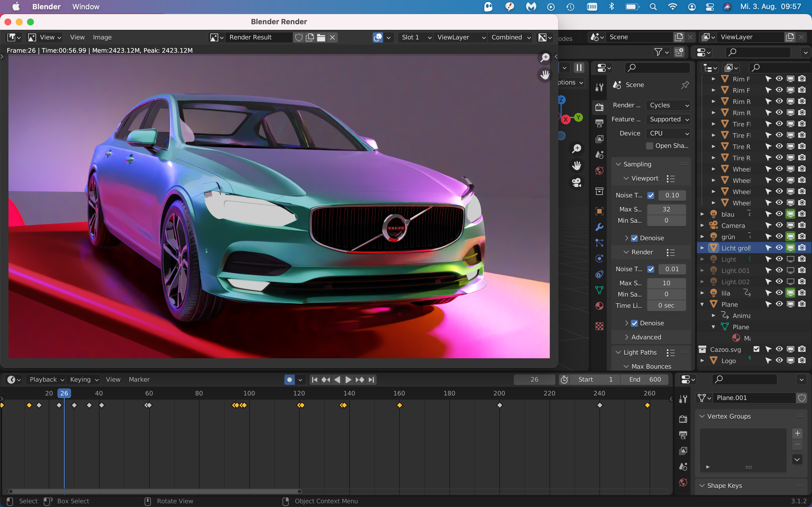Open the Material Properties sphere icon
Screen dimensions: 812x507
tap(599, 306)
